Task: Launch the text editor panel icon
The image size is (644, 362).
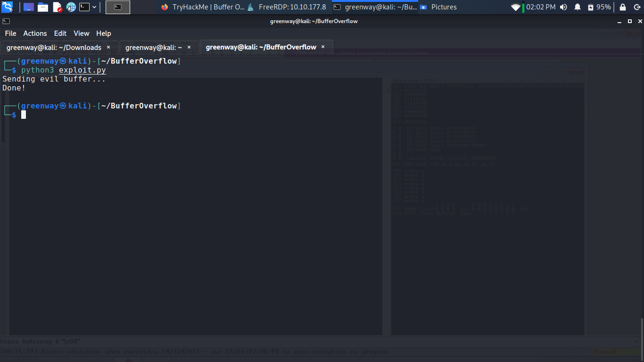Action: pyautogui.click(x=57, y=7)
